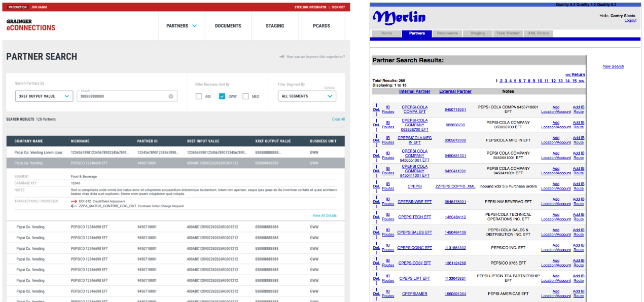
Task: Uncheck the GWW business unit checkbox
Action: pos(222,96)
